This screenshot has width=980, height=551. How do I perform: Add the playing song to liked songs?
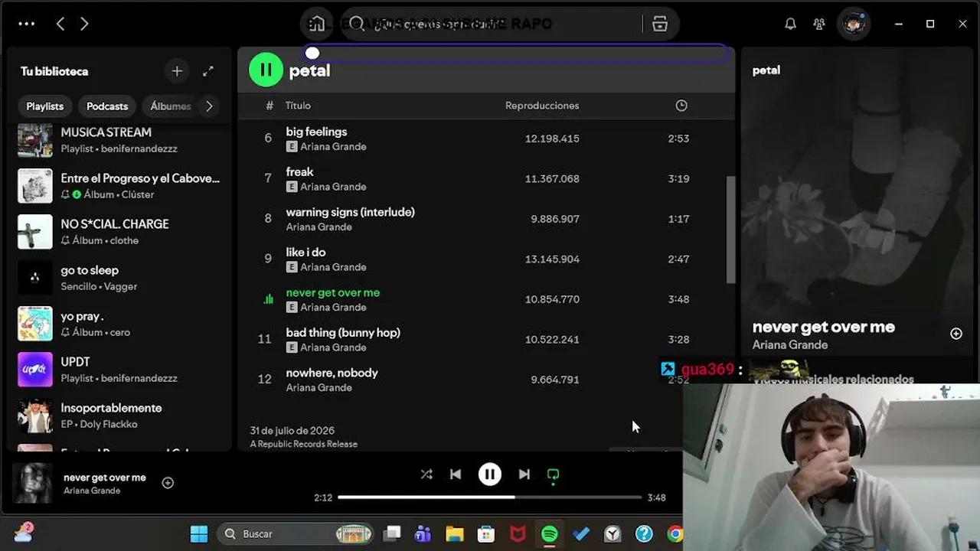coord(168,483)
